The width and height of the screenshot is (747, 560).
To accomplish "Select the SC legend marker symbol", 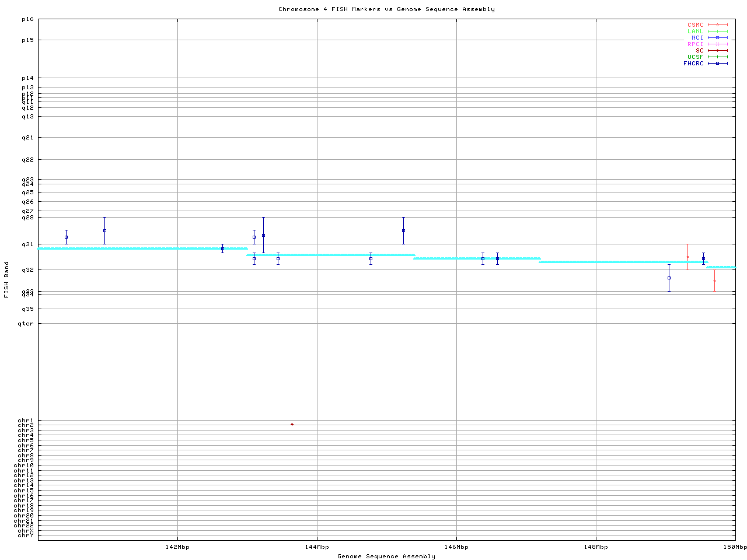I will [717, 51].
